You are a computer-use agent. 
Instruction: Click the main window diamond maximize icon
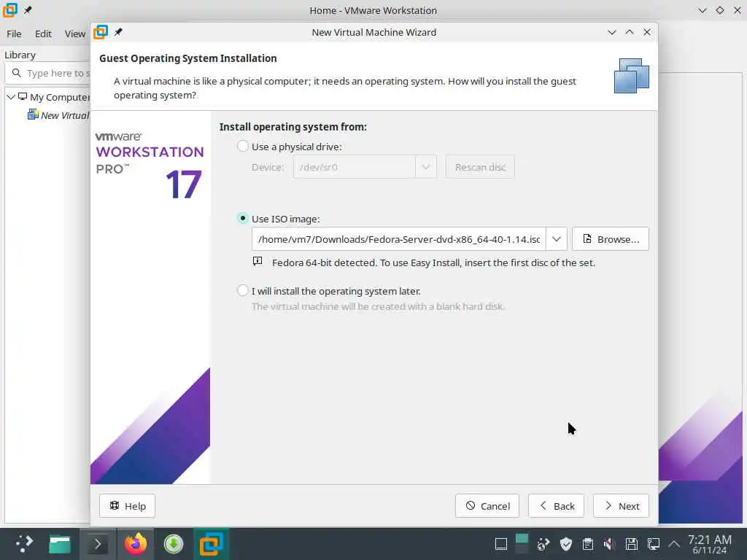click(719, 10)
